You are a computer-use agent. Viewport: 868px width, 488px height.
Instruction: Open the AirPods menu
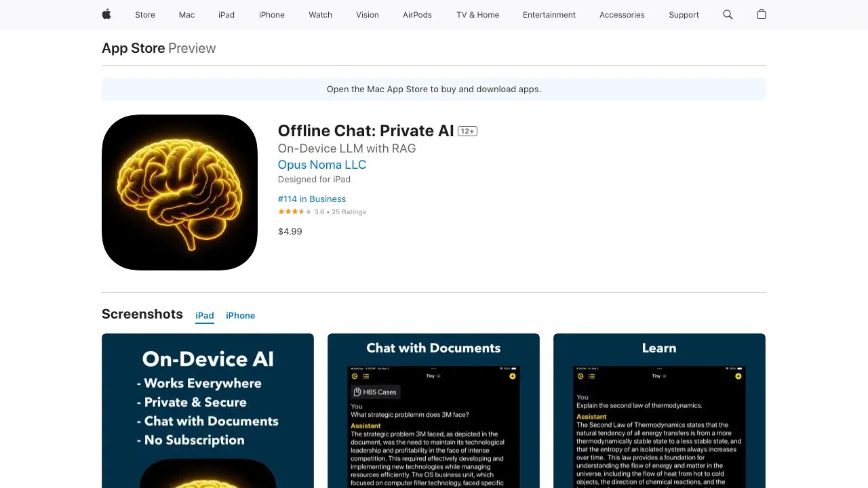[417, 15]
